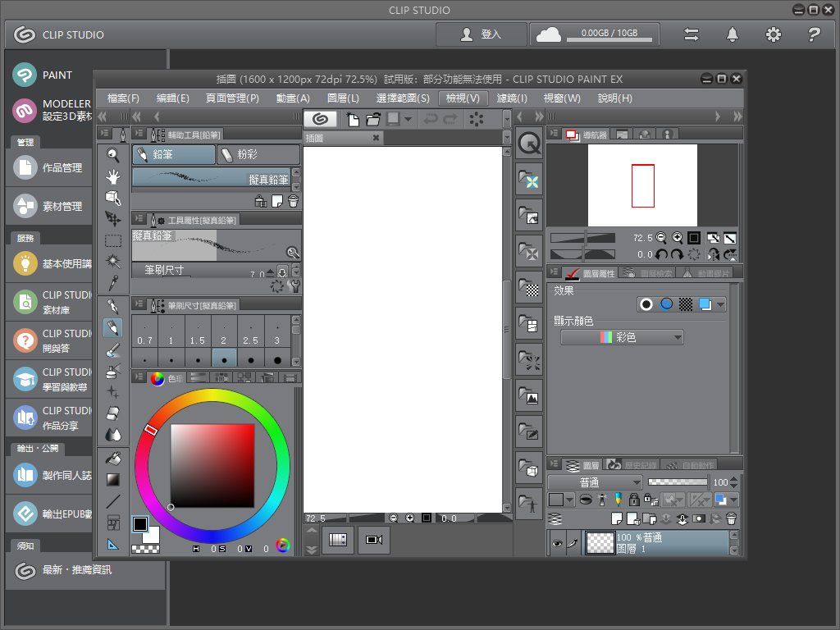
Task: Toggle set as draft layer icon
Action: tap(619, 500)
